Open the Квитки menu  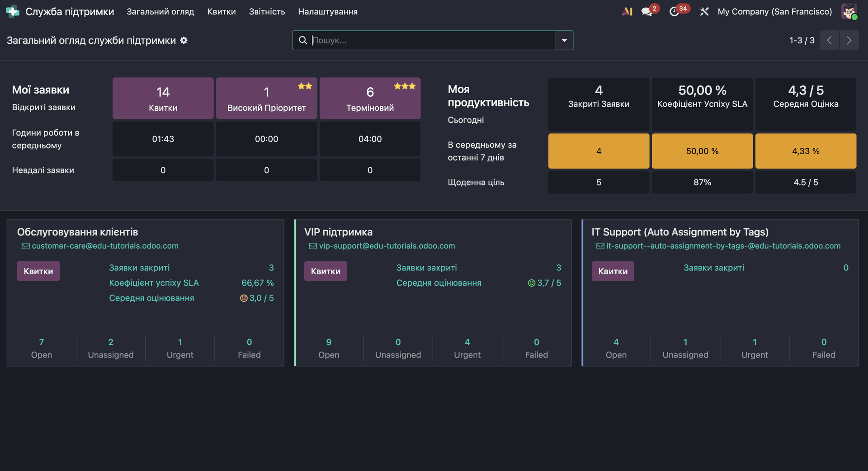tap(222, 12)
